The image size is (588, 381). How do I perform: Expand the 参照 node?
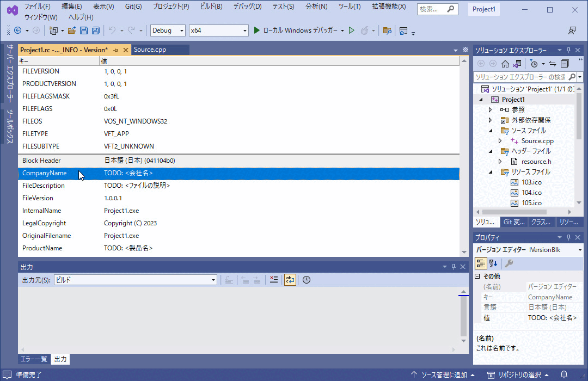tap(490, 109)
